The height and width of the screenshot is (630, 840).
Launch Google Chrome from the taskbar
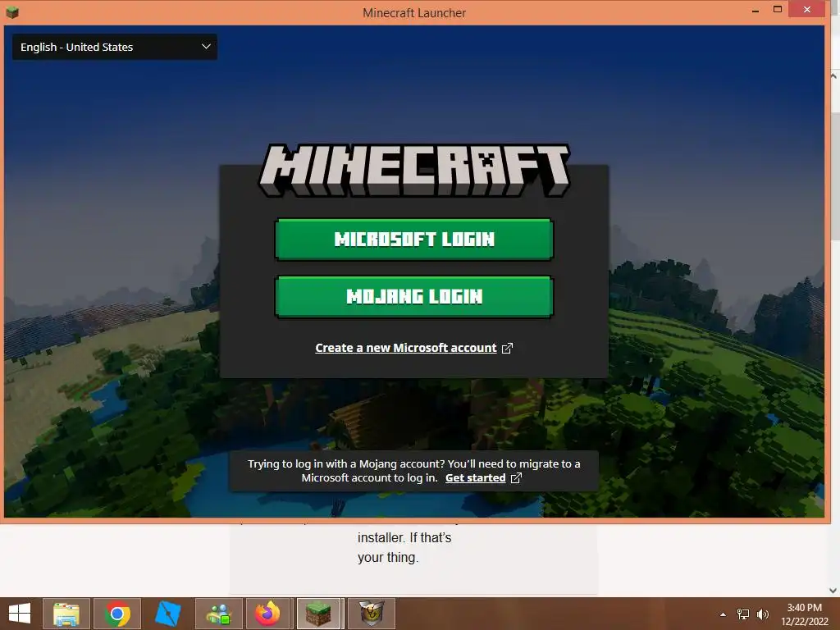coord(117,614)
